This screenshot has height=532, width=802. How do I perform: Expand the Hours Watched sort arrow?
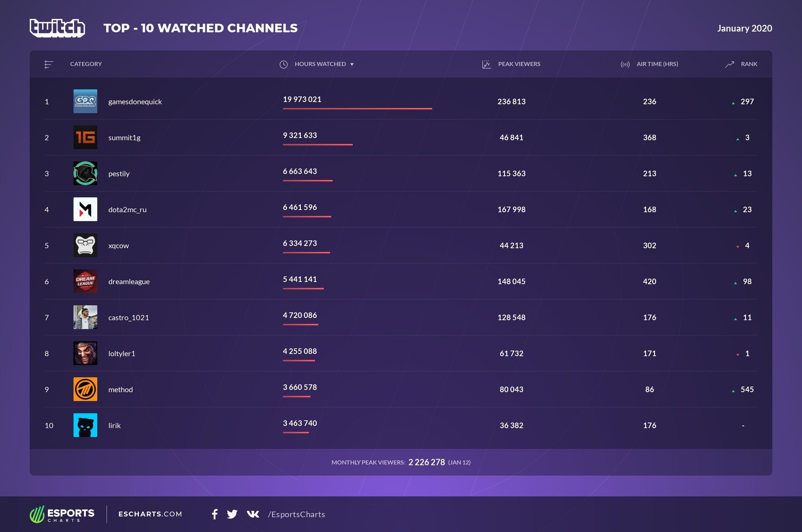pos(352,64)
